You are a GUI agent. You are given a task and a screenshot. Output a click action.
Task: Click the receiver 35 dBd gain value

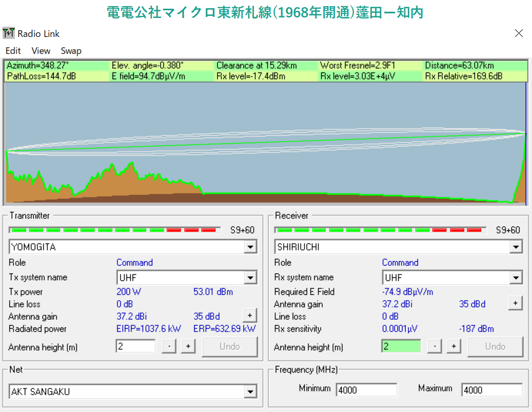(x=472, y=304)
